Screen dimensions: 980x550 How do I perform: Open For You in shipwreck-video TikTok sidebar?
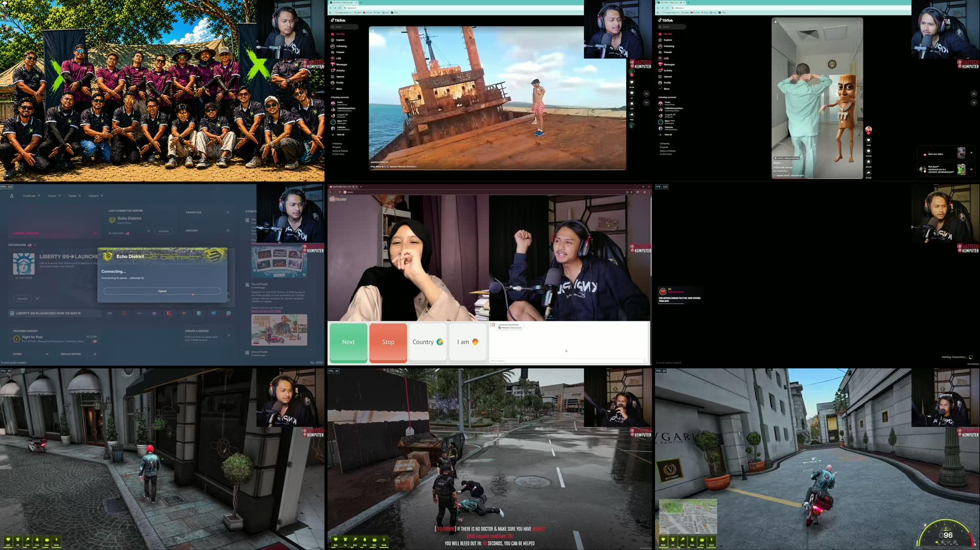click(x=339, y=34)
